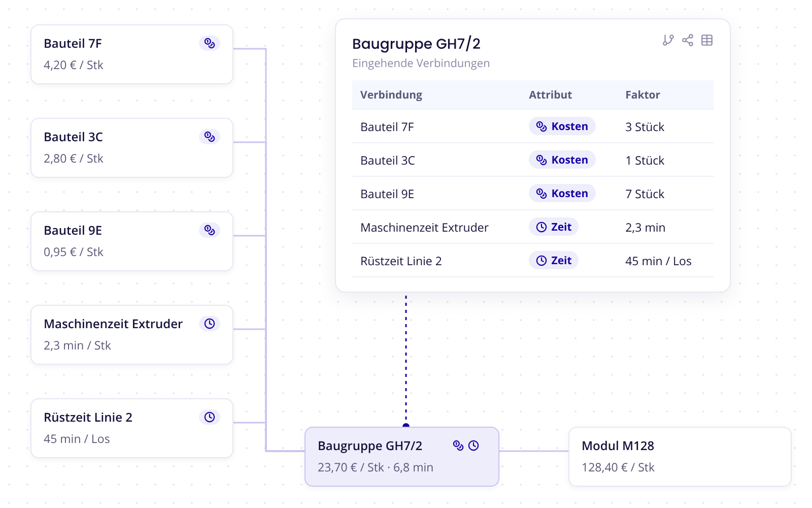Screen dimensions: 812x508
Task: Click '45 min / Los' on Rüstzeit card
Action: point(77,439)
